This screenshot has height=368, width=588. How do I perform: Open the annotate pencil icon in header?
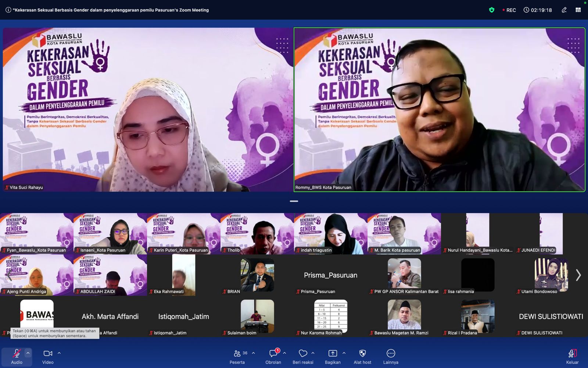[564, 10]
